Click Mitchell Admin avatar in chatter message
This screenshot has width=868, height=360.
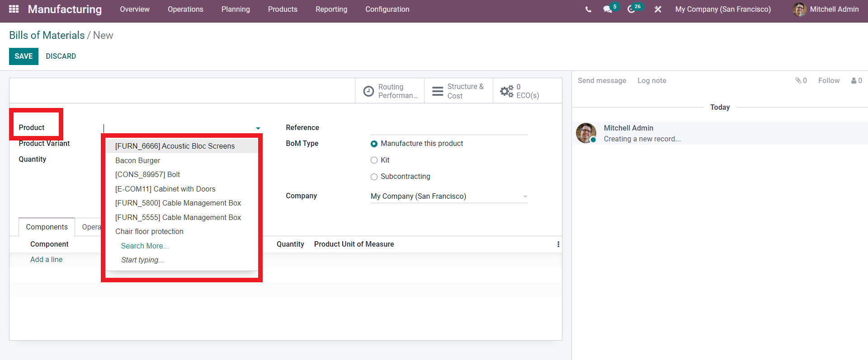pos(586,133)
